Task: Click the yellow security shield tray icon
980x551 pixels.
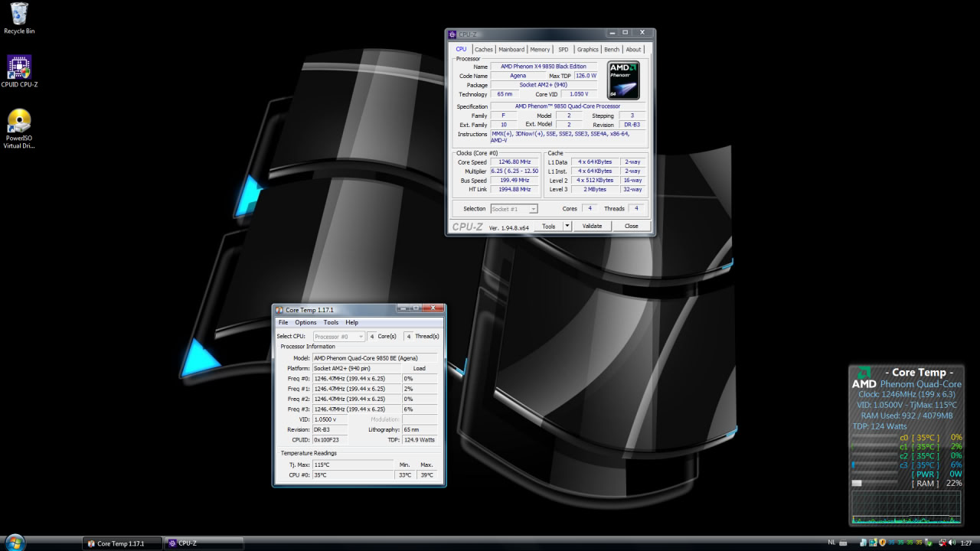Action: 882,543
